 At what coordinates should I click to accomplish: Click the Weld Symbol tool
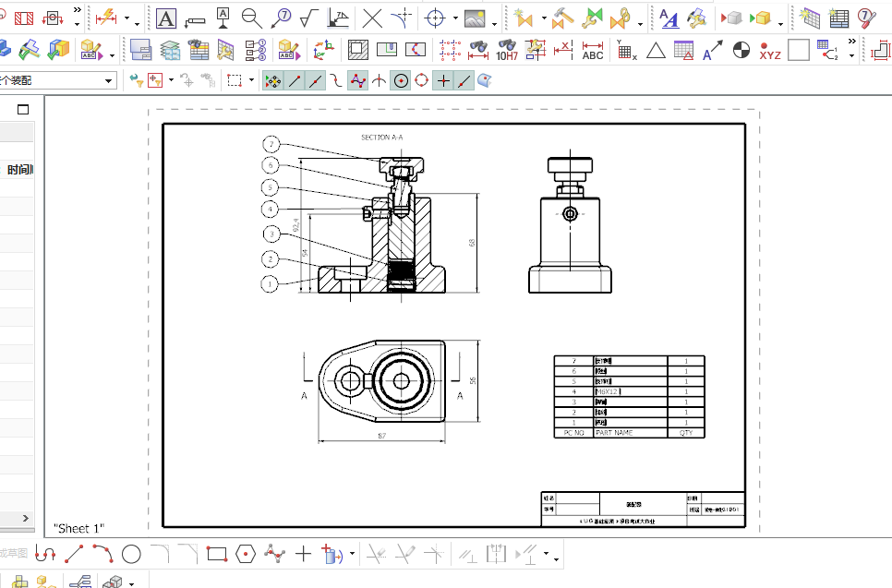click(x=338, y=18)
